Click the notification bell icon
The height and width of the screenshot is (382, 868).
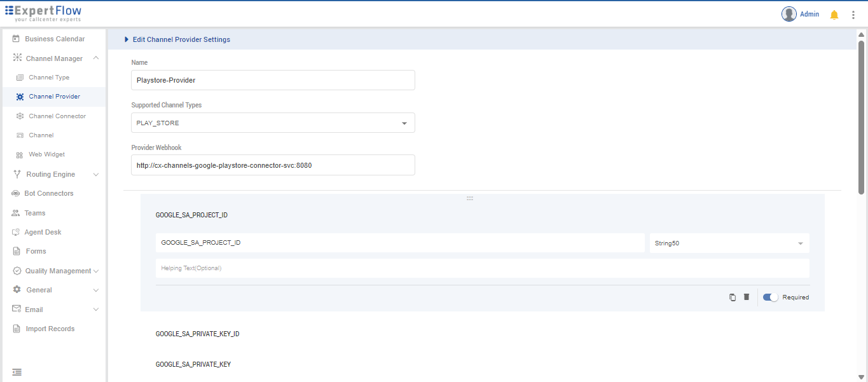point(834,15)
